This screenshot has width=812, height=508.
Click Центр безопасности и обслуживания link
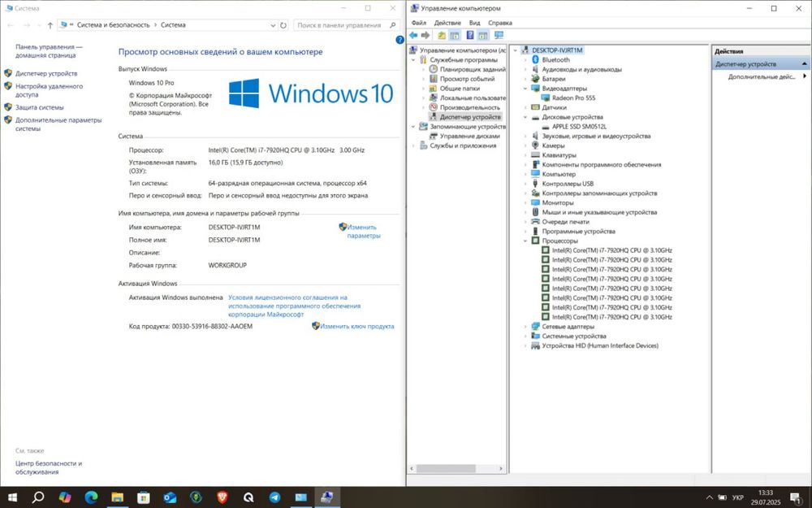pyautogui.click(x=49, y=467)
